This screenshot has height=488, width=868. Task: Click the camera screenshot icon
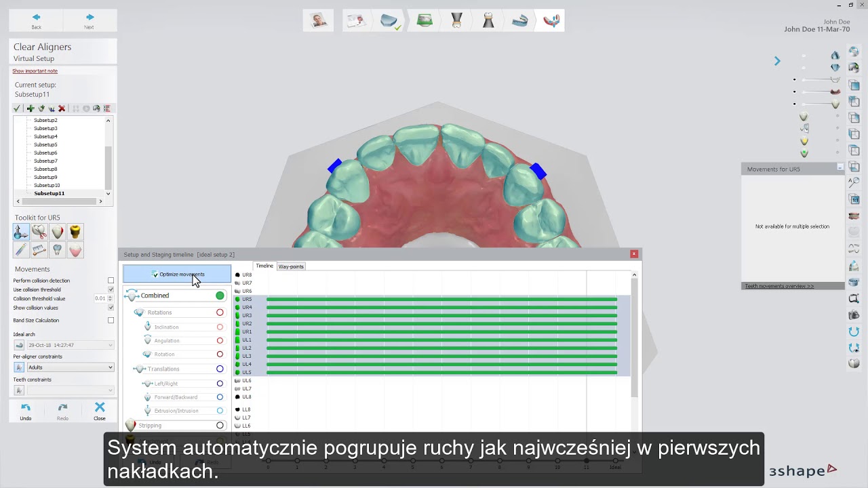point(854,315)
